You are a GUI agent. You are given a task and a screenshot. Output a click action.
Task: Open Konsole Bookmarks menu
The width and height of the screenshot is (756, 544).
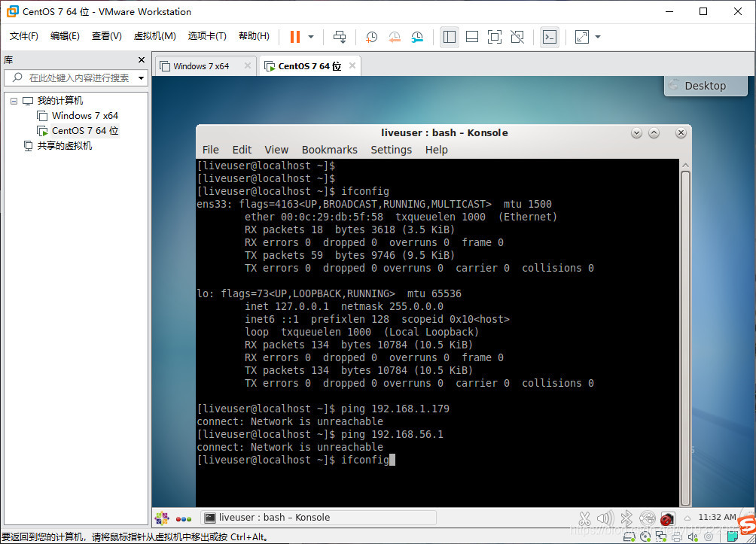coord(330,150)
